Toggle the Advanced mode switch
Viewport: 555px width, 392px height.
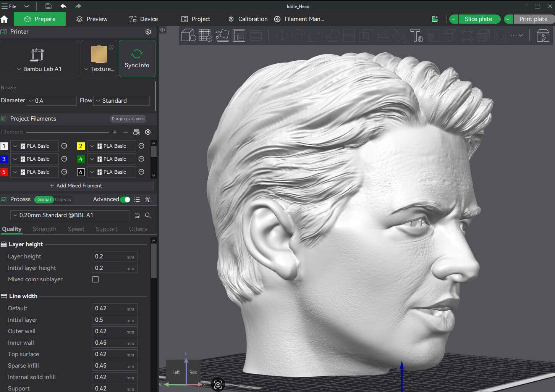[x=125, y=200]
